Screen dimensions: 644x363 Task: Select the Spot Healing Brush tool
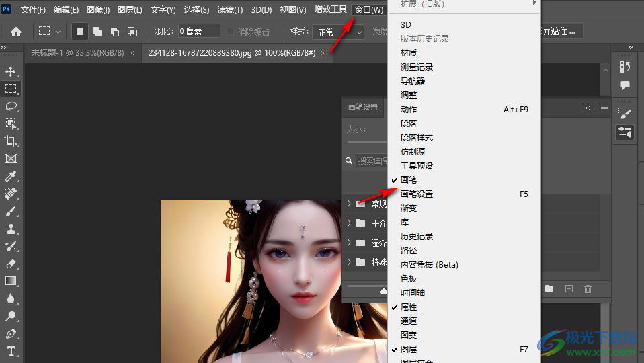pyautogui.click(x=11, y=194)
